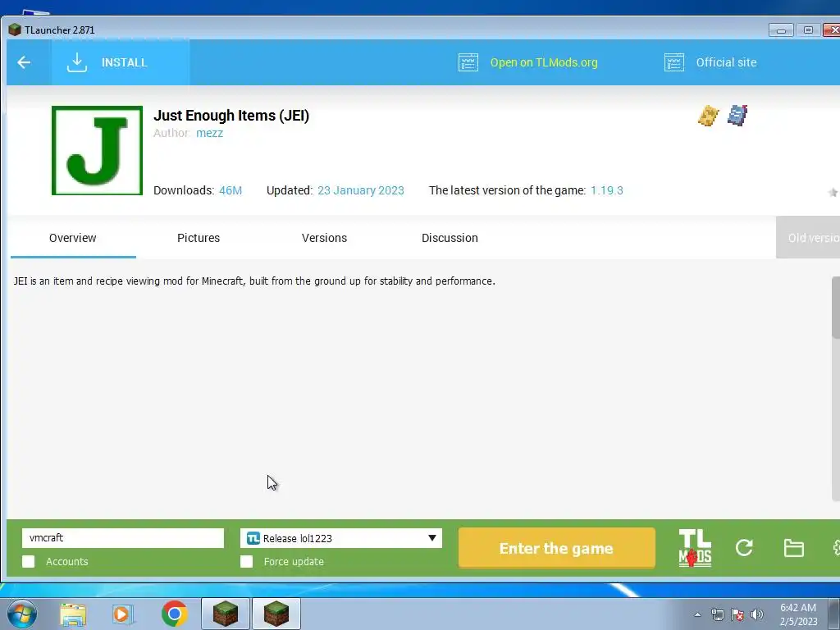The height and width of the screenshot is (630, 840).
Task: Click the Open on TLMods.org page icon
Action: [468, 62]
